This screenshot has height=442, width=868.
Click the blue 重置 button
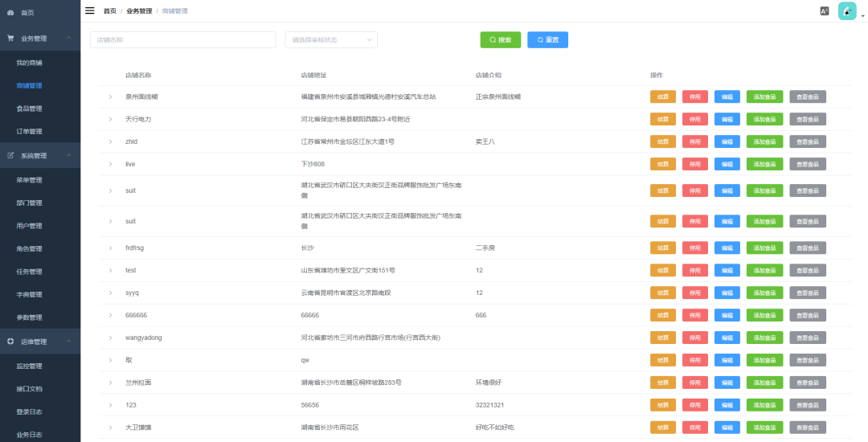(547, 40)
